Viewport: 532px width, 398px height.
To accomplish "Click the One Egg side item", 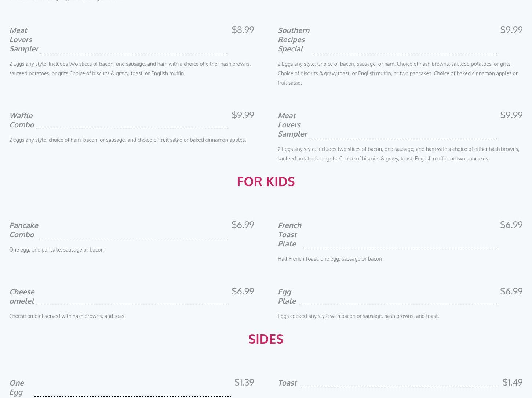I will [17, 387].
